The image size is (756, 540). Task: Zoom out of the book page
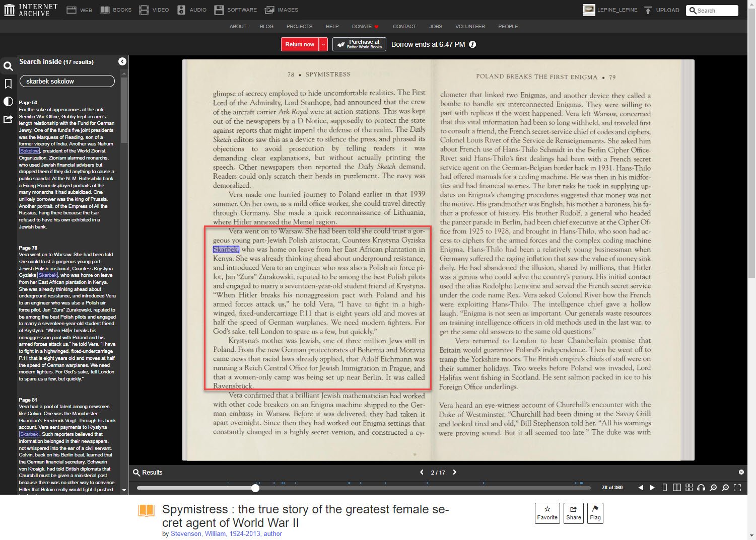coord(713,487)
